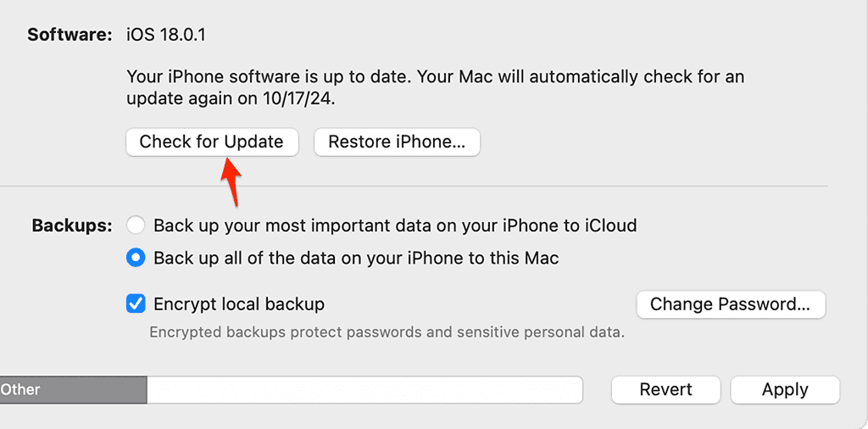
Task: Click the 'Encrypt local backup' label text
Action: [x=238, y=304]
